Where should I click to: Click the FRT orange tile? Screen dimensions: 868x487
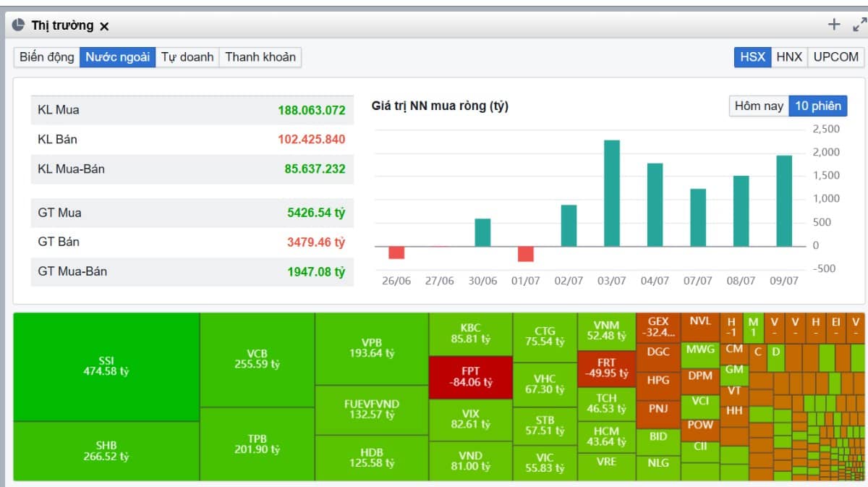click(x=606, y=368)
